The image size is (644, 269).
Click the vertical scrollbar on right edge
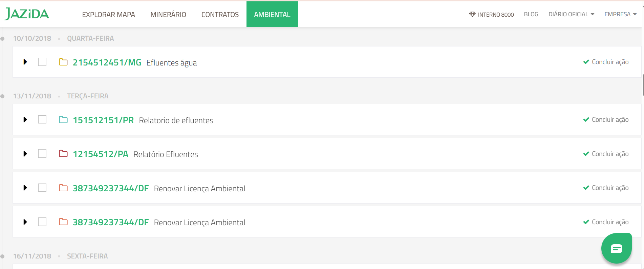tap(643, 85)
